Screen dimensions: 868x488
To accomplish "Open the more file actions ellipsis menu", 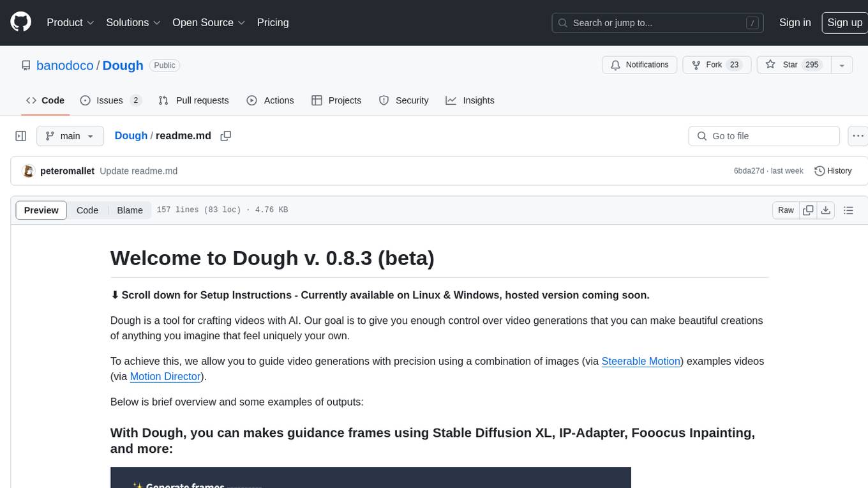I will coord(858,136).
